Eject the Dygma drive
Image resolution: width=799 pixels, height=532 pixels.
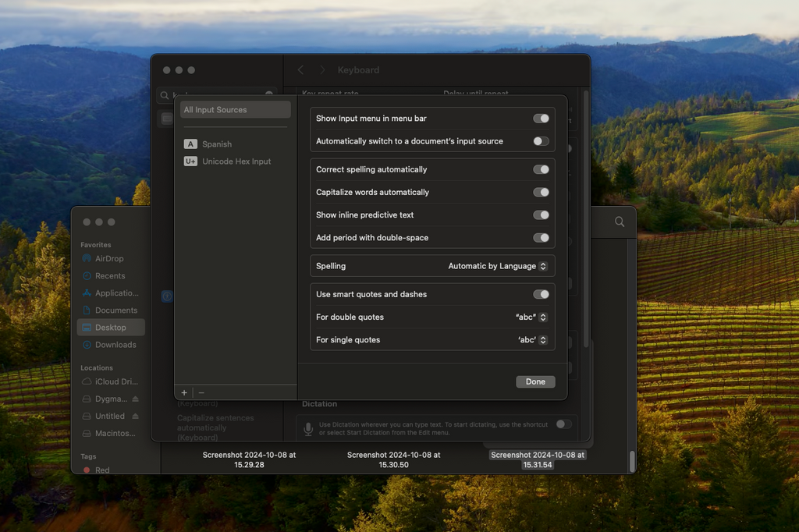click(135, 399)
